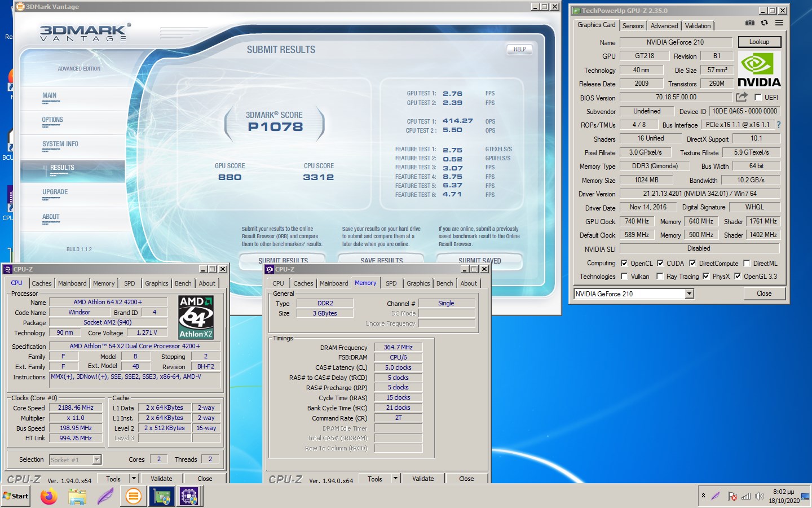Open Graphics tab in left CPU-Z

coord(157,283)
